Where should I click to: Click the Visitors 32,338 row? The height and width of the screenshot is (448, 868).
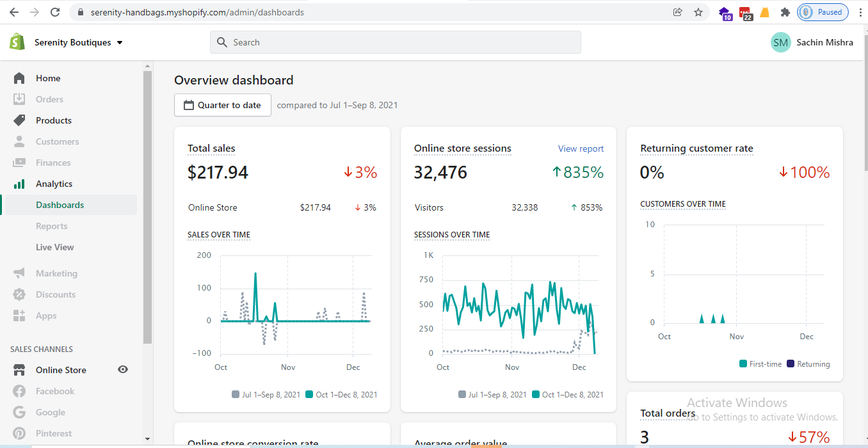(508, 207)
